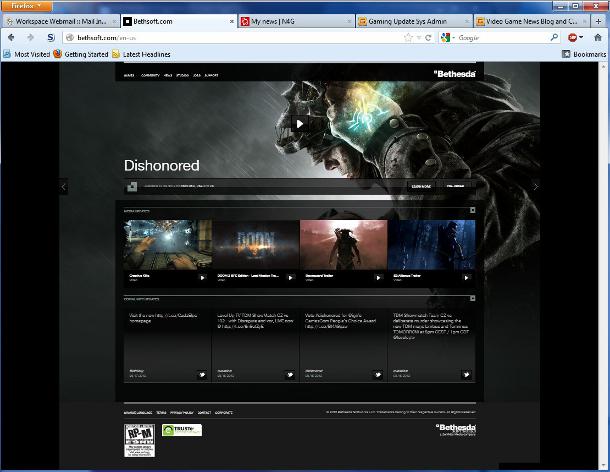Open the history dropdown arrow in URL bar
610x472 pixels.
click(419, 38)
